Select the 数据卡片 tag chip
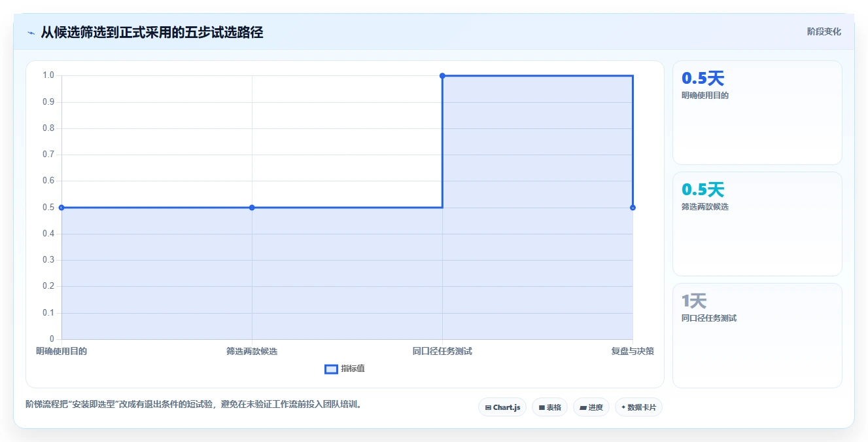 pos(639,407)
